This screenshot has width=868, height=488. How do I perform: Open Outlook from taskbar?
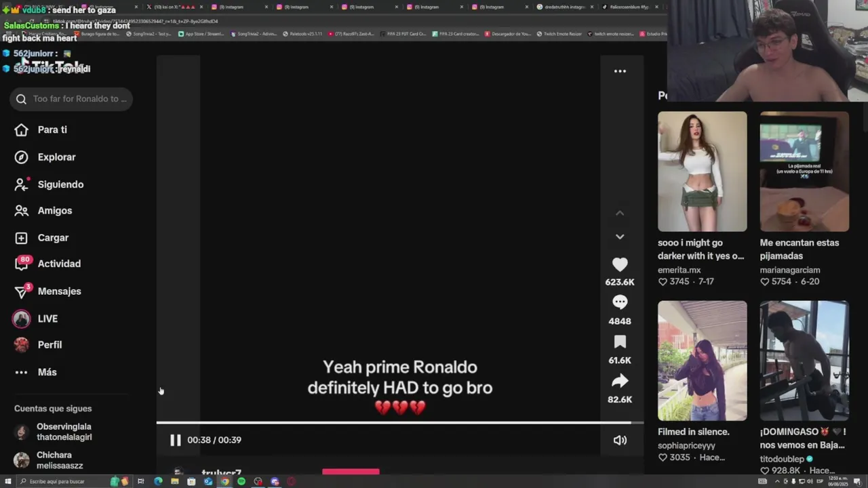coord(208,481)
